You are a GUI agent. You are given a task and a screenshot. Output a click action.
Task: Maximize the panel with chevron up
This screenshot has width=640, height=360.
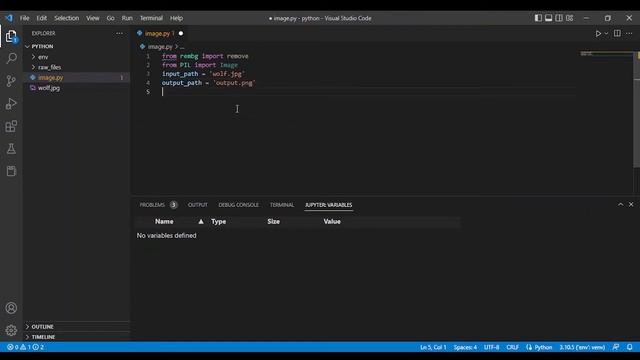point(620,204)
